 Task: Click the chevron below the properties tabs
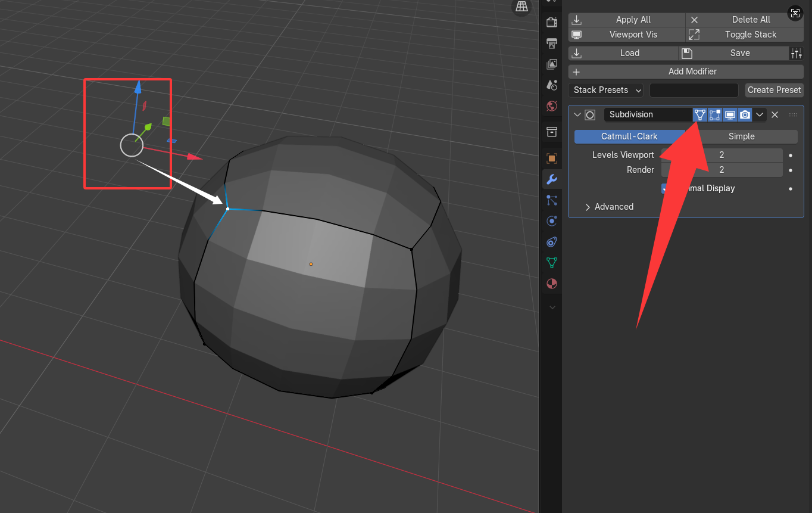pyautogui.click(x=552, y=307)
